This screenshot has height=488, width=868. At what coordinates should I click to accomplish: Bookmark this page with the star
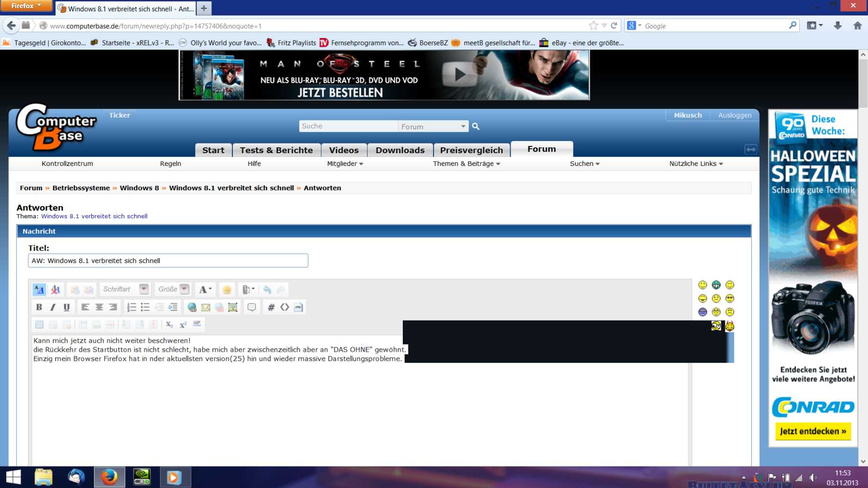(x=593, y=26)
